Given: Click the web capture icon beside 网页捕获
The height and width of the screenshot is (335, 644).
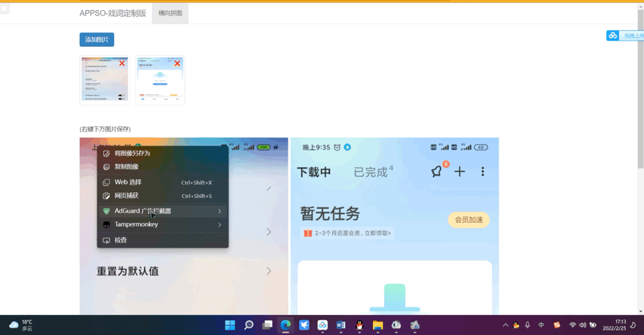Looking at the screenshot, I should (x=107, y=195).
